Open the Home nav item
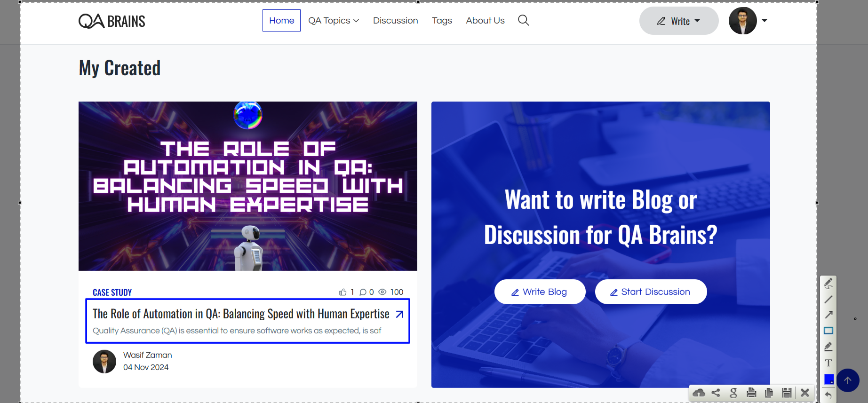868x403 pixels. tap(281, 21)
